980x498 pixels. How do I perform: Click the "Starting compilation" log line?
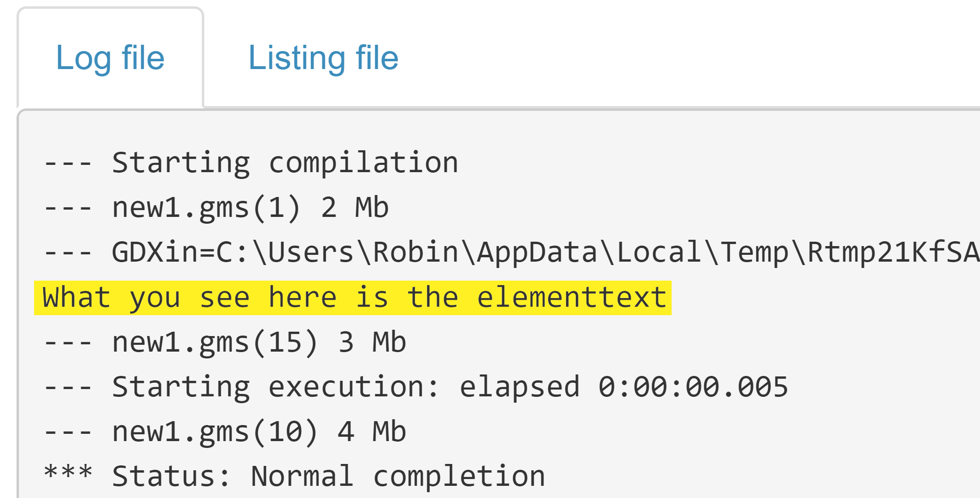[x=285, y=162]
